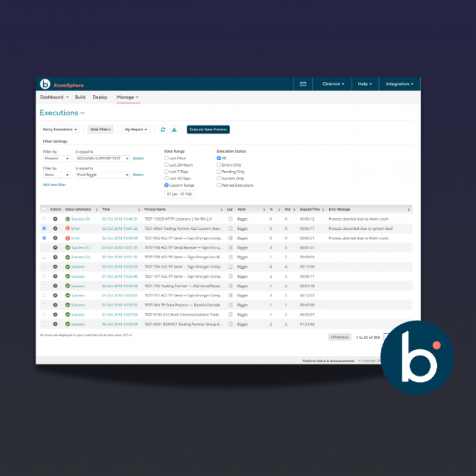Click the Execute New Process button
476x476 pixels.
(x=208, y=129)
